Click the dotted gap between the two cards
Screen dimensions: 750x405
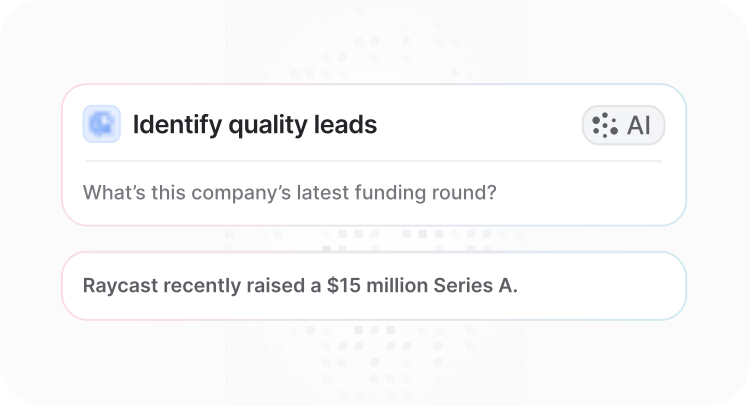coord(373,239)
